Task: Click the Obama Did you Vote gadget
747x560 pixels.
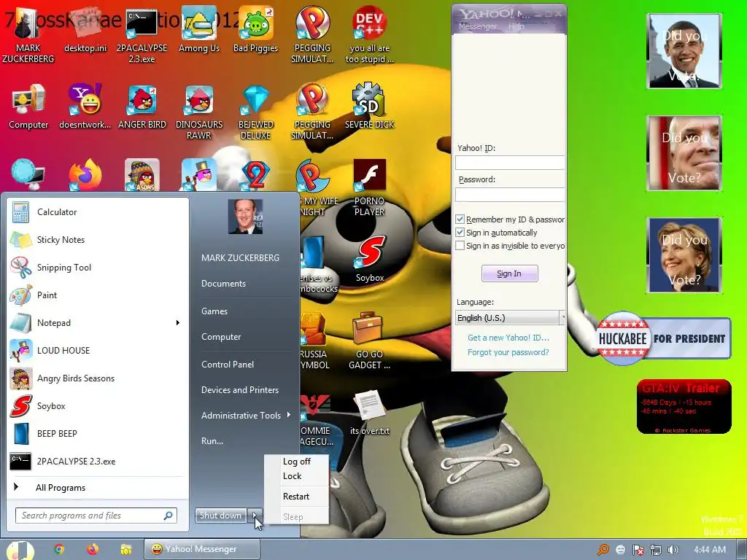Action: tap(684, 51)
